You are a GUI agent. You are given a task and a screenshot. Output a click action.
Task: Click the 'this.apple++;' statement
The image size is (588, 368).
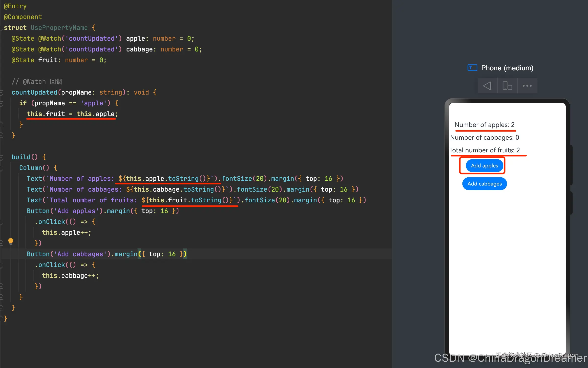click(x=67, y=233)
